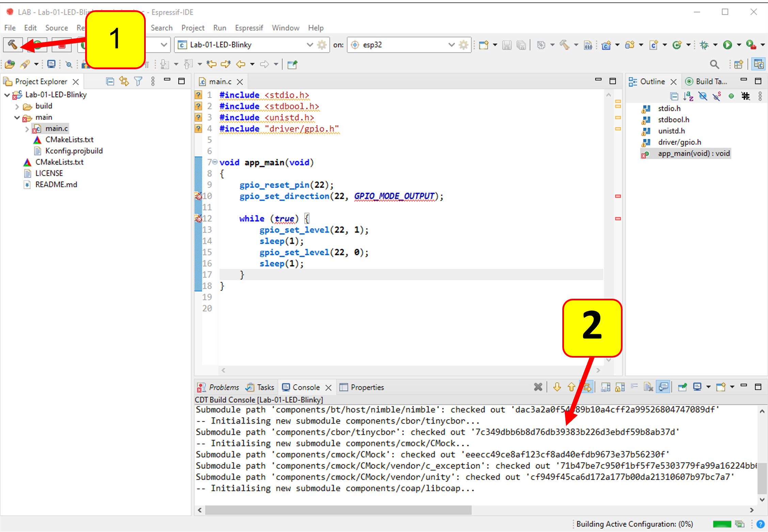Click the green build progress bar

(722, 524)
